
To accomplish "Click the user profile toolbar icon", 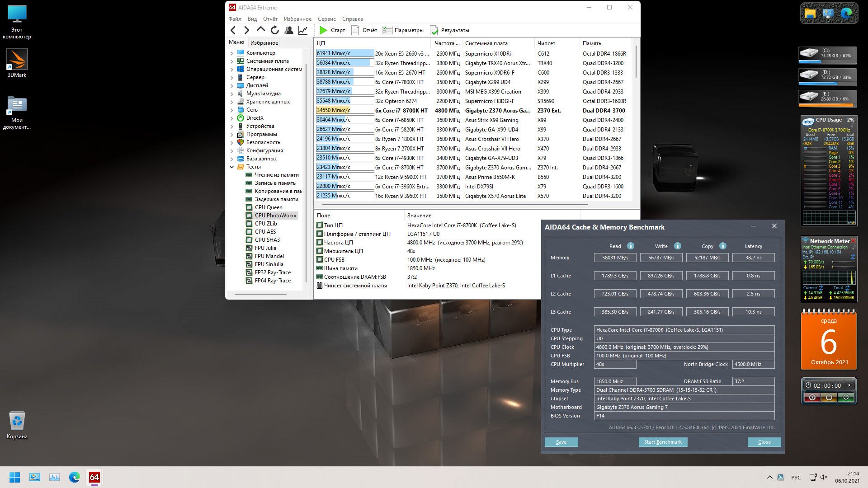I will (x=289, y=30).
